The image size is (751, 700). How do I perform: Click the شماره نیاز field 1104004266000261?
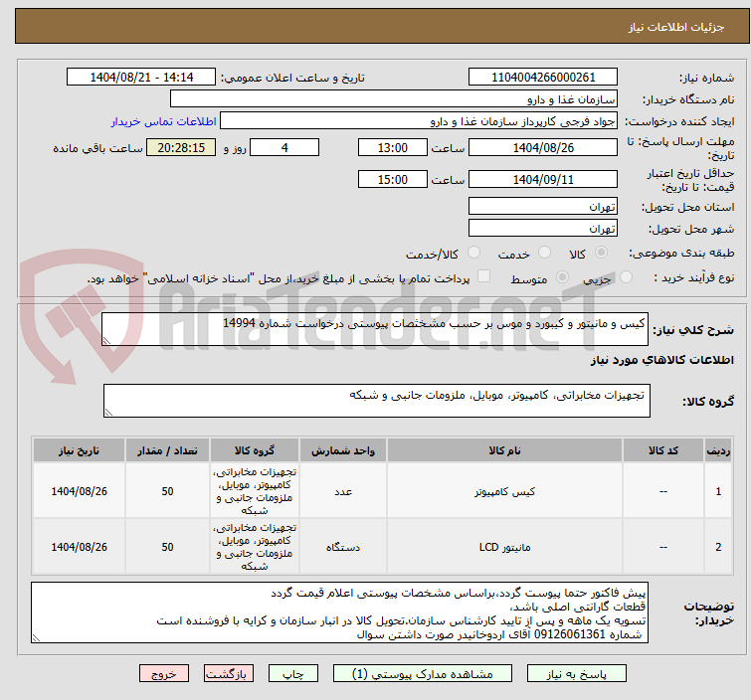543,77
